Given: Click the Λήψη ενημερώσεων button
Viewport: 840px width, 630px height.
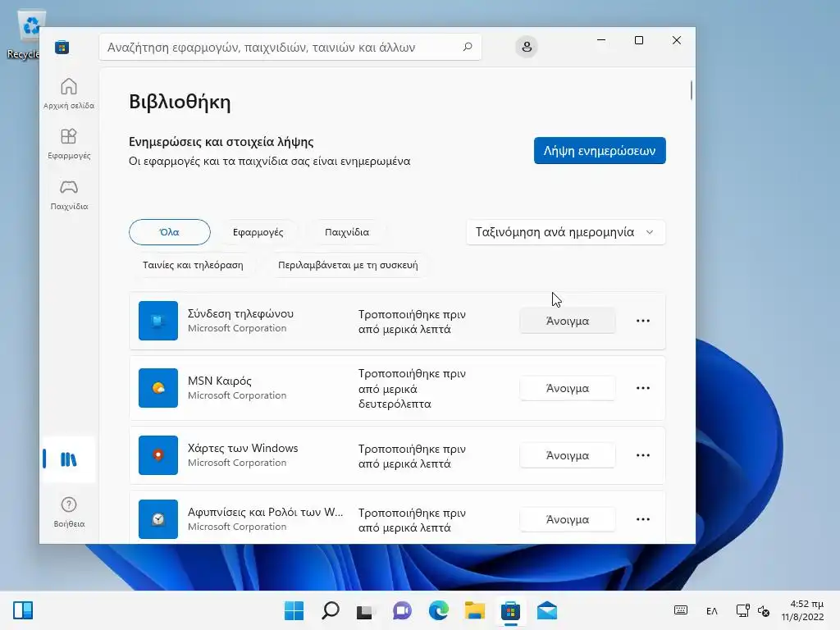Looking at the screenshot, I should (600, 151).
